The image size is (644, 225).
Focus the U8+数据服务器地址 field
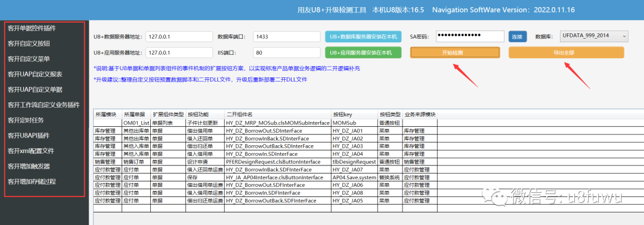[179, 36]
